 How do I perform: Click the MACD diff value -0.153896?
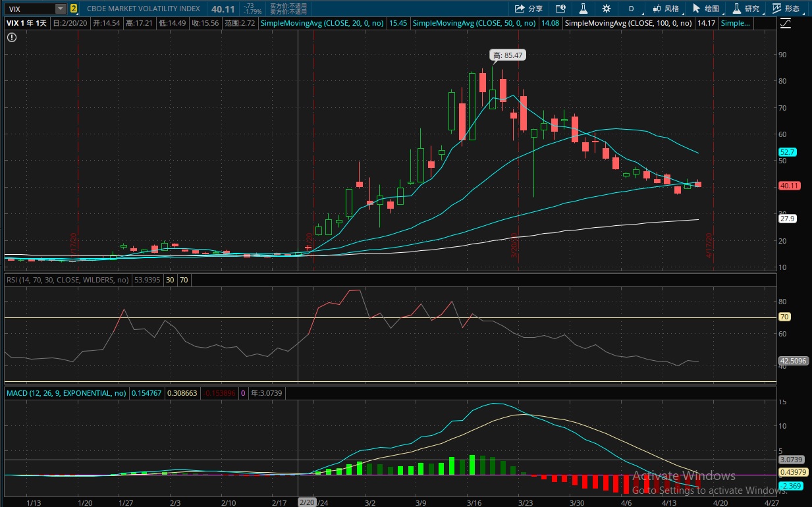(x=219, y=393)
